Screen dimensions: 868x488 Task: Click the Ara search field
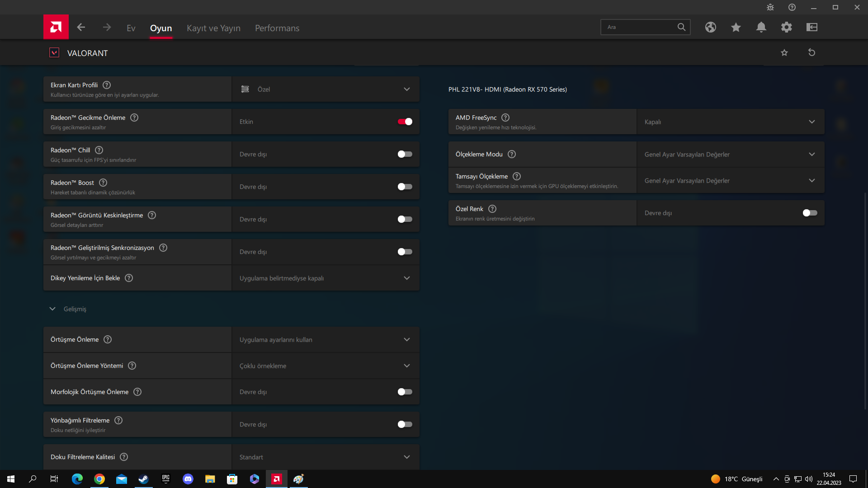[x=640, y=27]
